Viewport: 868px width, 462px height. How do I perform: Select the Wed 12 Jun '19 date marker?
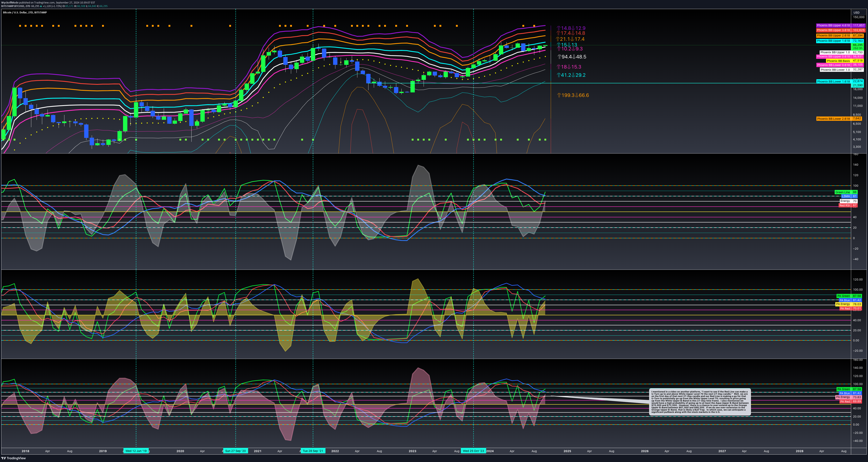pos(136,451)
